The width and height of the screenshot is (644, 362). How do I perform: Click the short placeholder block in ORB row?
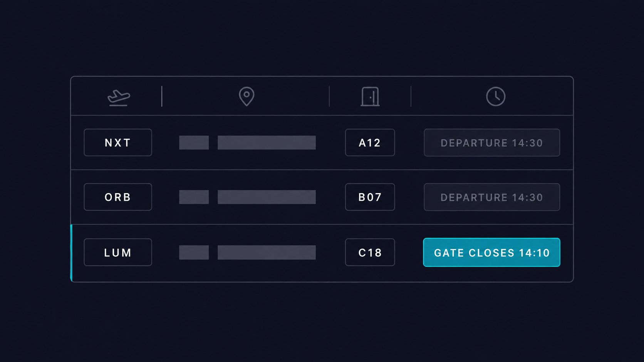pos(194,197)
